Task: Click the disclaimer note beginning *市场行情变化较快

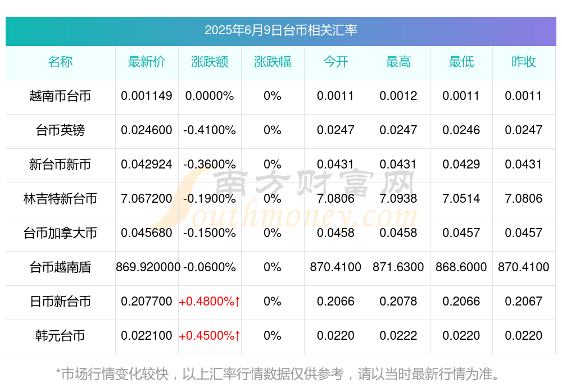Action: (x=278, y=374)
